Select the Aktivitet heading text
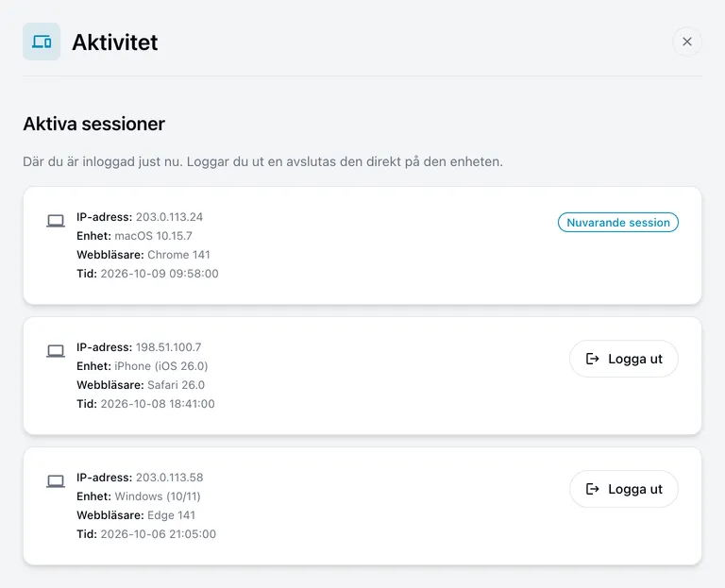 [114, 42]
